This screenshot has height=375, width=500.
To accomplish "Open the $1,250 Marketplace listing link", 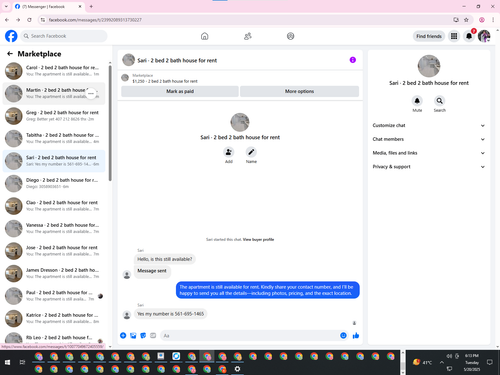I will coord(165,81).
